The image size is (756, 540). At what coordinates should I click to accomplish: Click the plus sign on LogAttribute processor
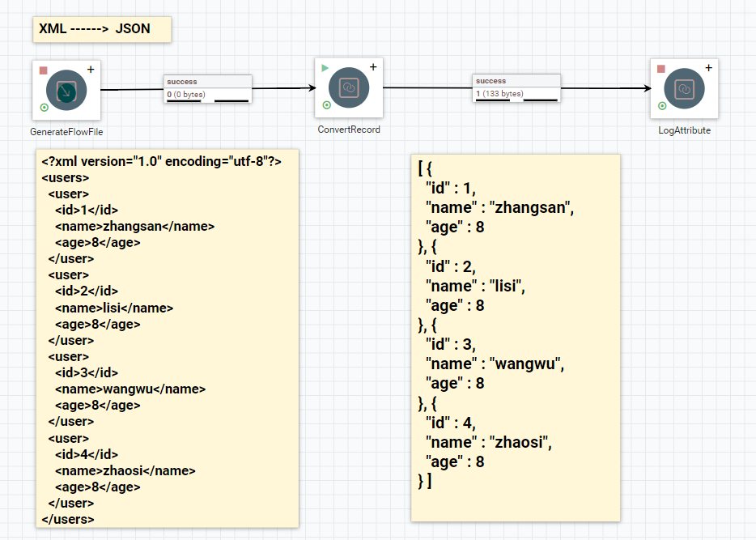[709, 68]
